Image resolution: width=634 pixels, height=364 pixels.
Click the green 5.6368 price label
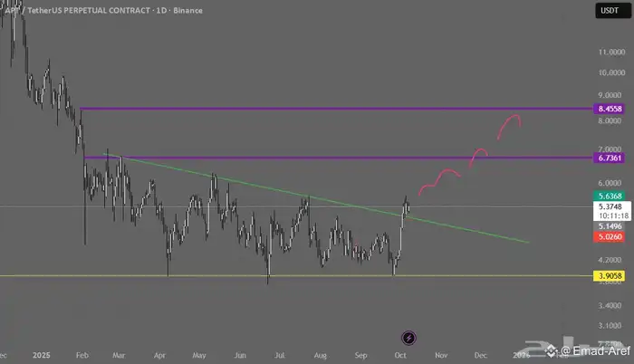[x=608, y=195]
